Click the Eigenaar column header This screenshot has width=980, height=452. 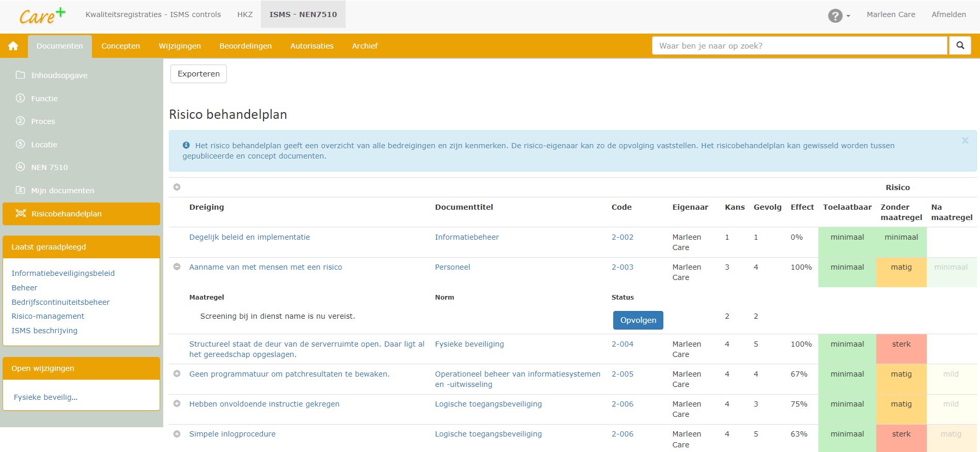point(690,207)
